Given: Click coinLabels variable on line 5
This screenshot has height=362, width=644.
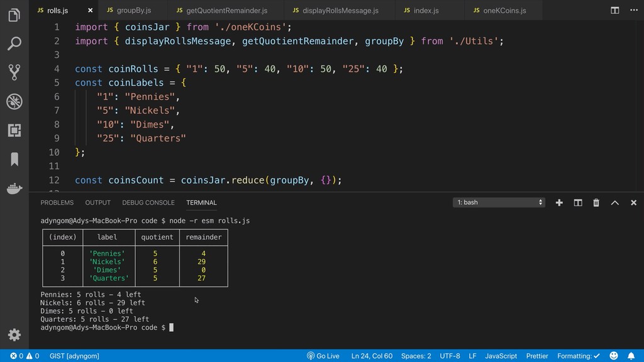Looking at the screenshot, I should pos(136,83).
